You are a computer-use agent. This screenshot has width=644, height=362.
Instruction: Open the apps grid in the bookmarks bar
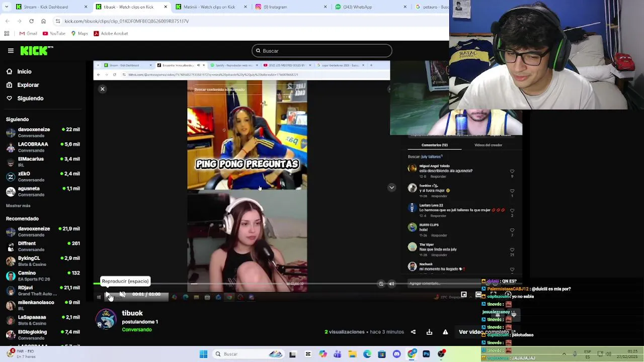(7, 34)
